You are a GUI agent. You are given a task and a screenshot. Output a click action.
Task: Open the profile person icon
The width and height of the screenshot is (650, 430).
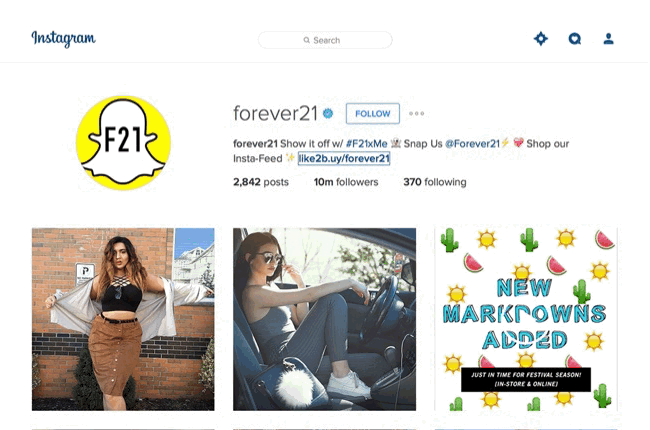pyautogui.click(x=608, y=39)
